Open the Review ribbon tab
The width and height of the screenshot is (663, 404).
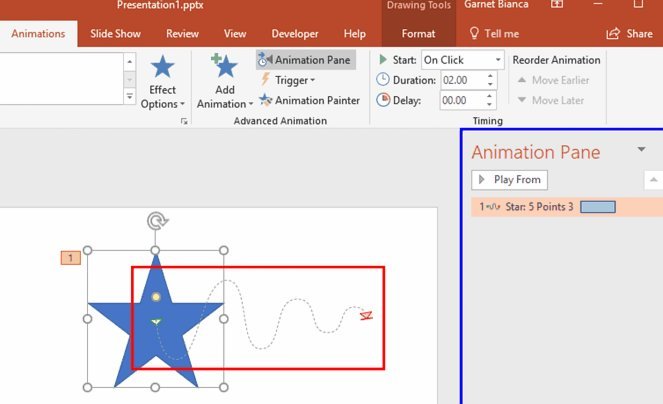182,33
